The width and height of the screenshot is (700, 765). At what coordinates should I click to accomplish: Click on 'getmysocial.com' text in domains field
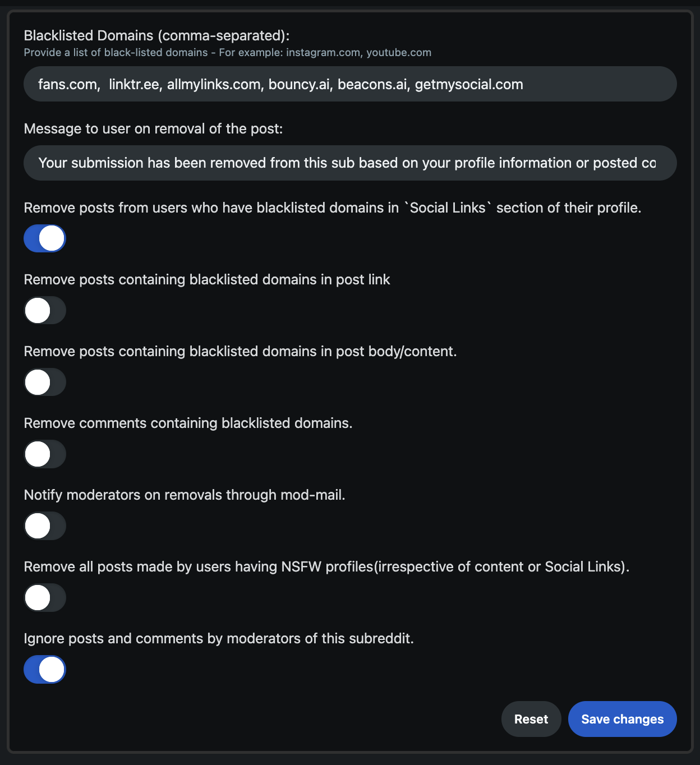coord(469,85)
